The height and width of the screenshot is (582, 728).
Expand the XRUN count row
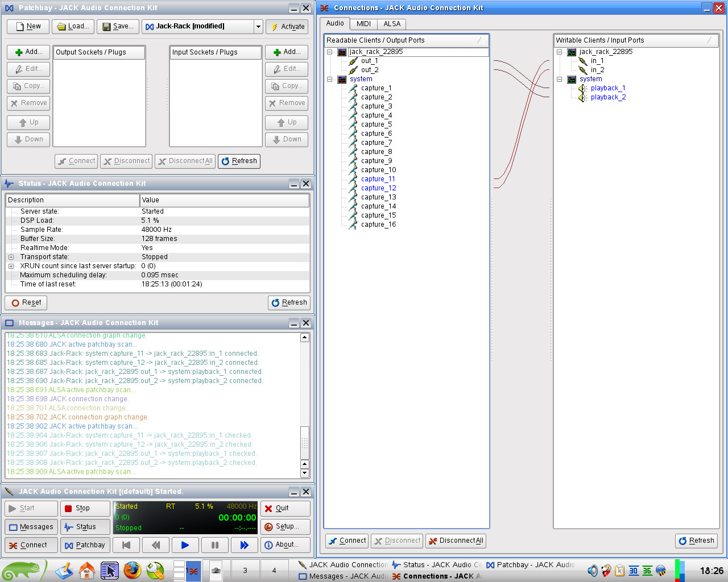[11, 266]
